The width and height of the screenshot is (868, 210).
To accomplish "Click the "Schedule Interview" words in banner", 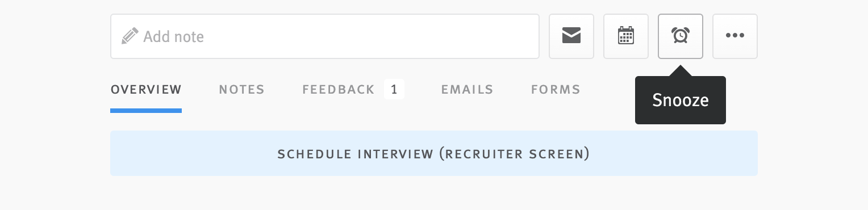I will click(355, 154).
